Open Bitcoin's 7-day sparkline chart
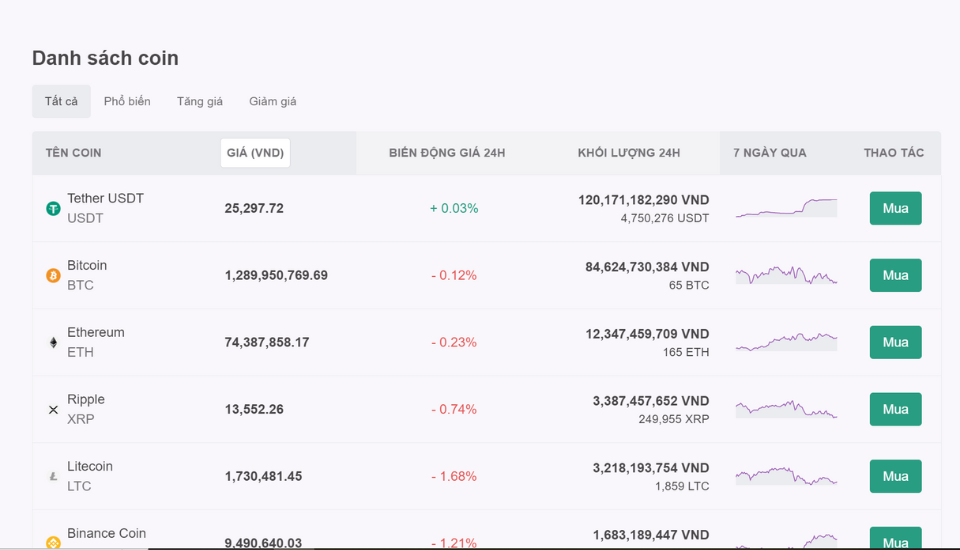The width and height of the screenshot is (960, 550). (786, 275)
